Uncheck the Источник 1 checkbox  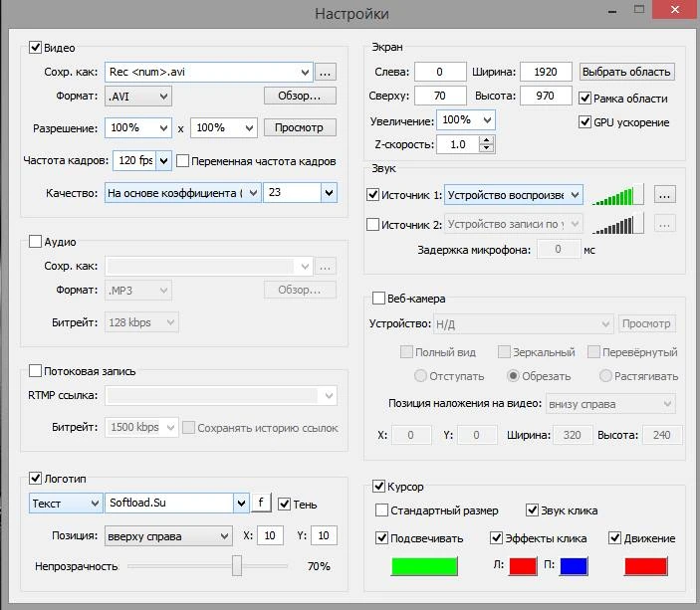372,195
